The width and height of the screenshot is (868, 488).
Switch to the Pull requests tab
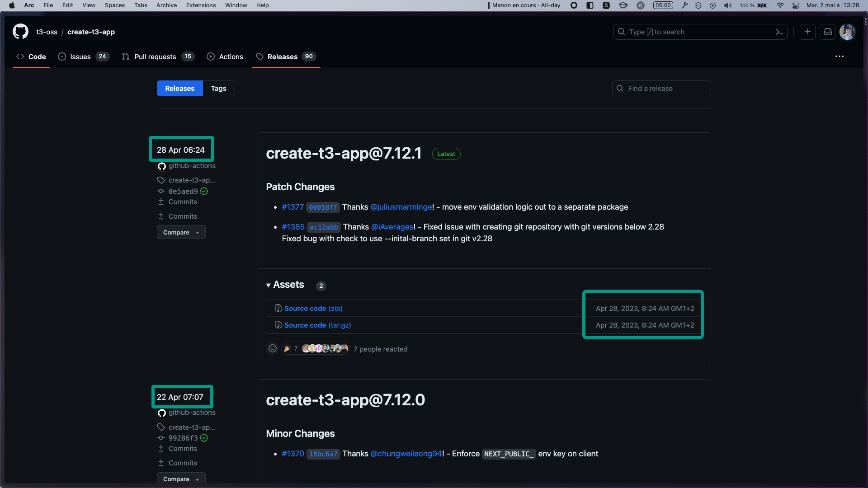pyautogui.click(x=155, y=56)
